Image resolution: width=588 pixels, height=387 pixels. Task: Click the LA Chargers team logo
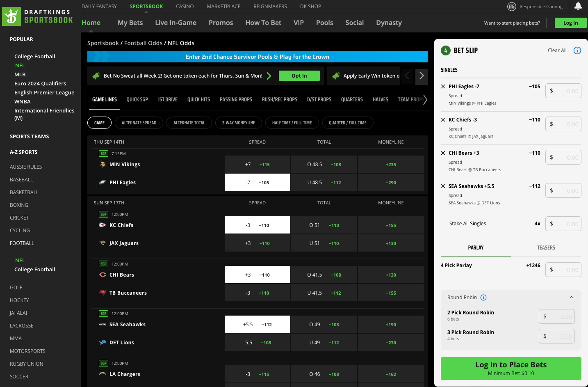tap(103, 374)
